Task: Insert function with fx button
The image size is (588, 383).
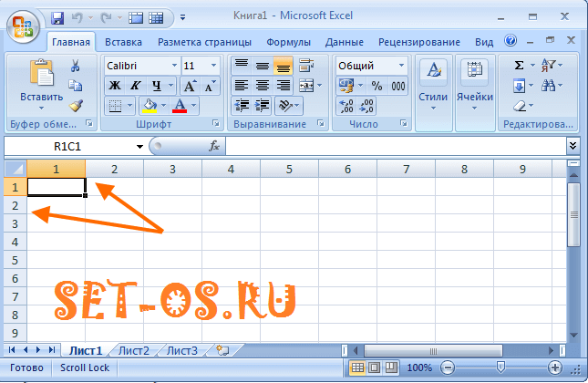Action: point(214,146)
